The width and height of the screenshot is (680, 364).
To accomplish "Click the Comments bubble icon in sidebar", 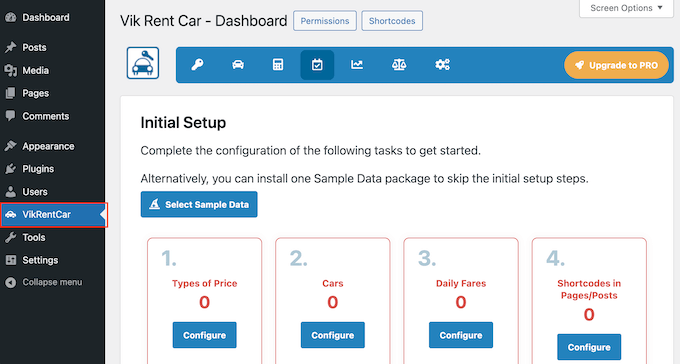I will click(11, 116).
